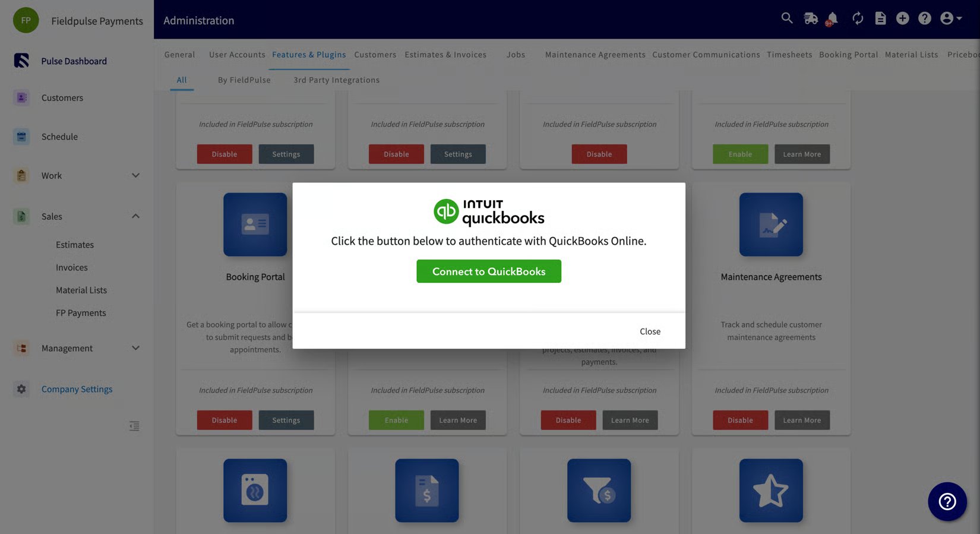Open the user account menu
This screenshot has width=980, height=534.
pyautogui.click(x=950, y=18)
